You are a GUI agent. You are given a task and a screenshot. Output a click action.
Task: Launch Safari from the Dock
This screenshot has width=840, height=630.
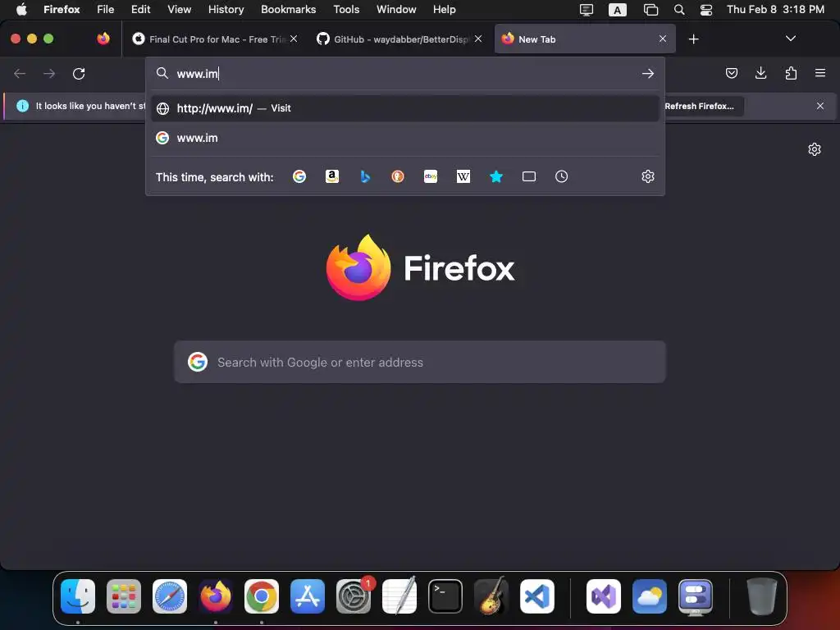(x=170, y=596)
